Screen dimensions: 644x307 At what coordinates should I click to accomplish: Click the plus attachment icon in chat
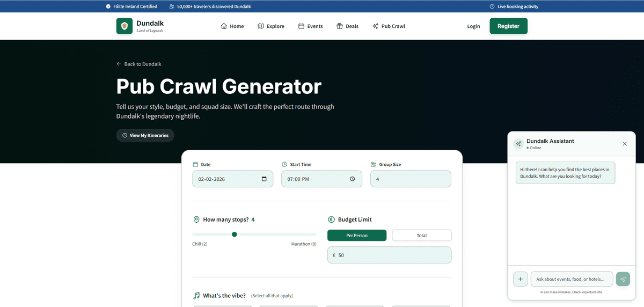[520, 279]
